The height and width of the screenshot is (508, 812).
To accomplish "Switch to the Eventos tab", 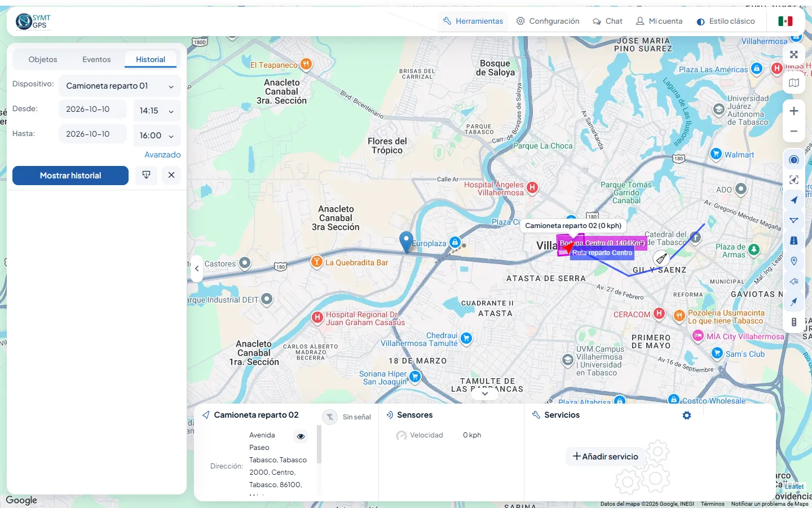I will click(96, 59).
